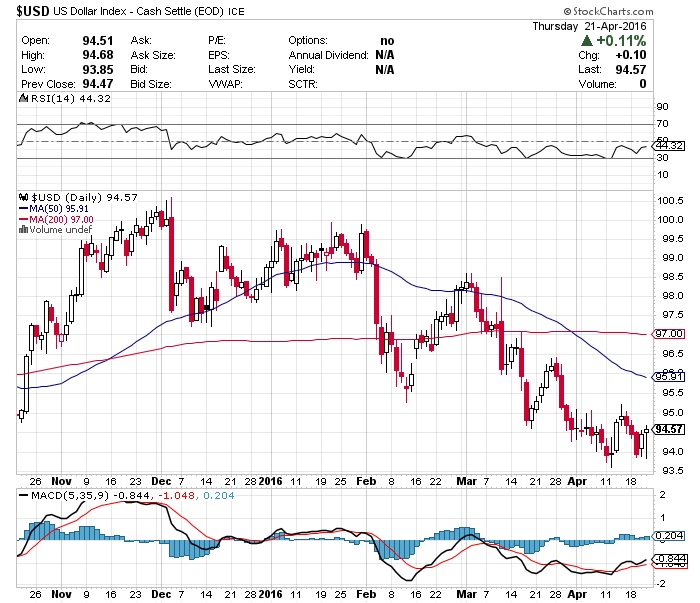Click the 'EPS:' label
Image resolution: width=700 pixels, height=603 pixels.
click(219, 55)
